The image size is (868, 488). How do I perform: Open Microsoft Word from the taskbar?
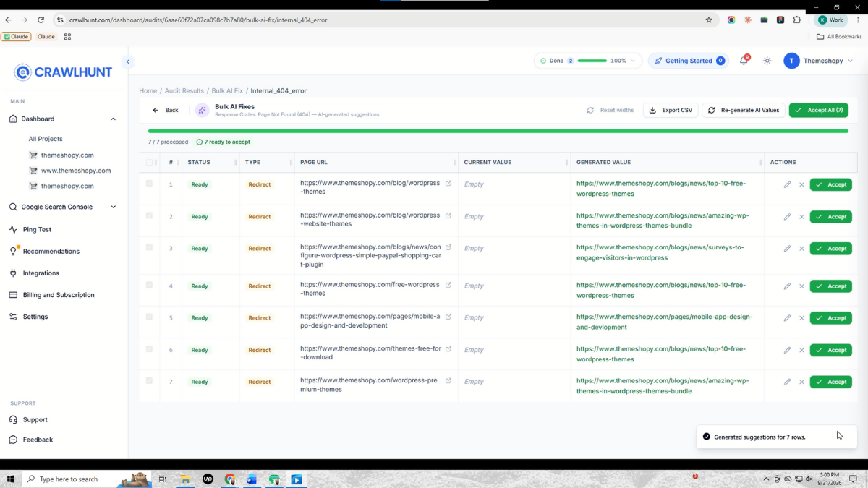point(252,479)
